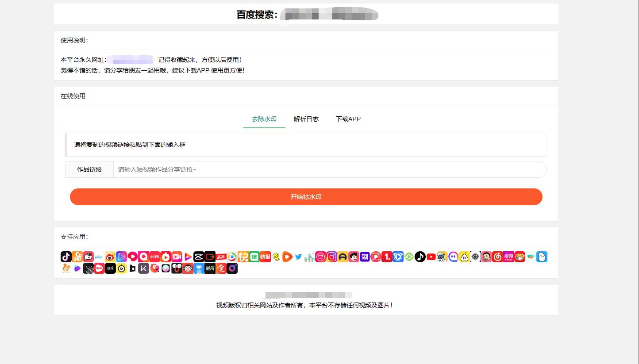Viewport: 639px width, 364px height.
Task: Click the UC browser squirrel icon
Action: coord(66,268)
